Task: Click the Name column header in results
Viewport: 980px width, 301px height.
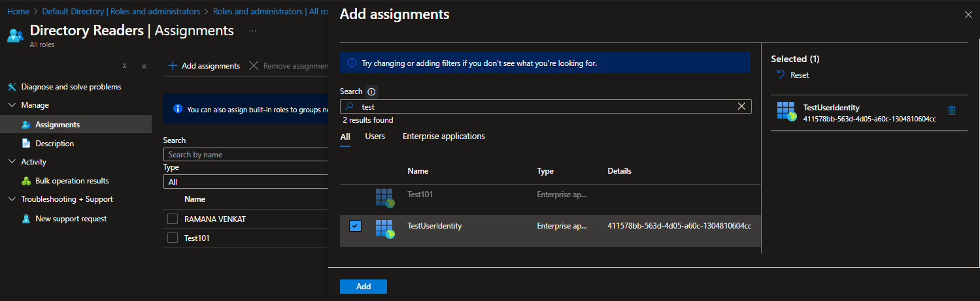Action: 418,171
